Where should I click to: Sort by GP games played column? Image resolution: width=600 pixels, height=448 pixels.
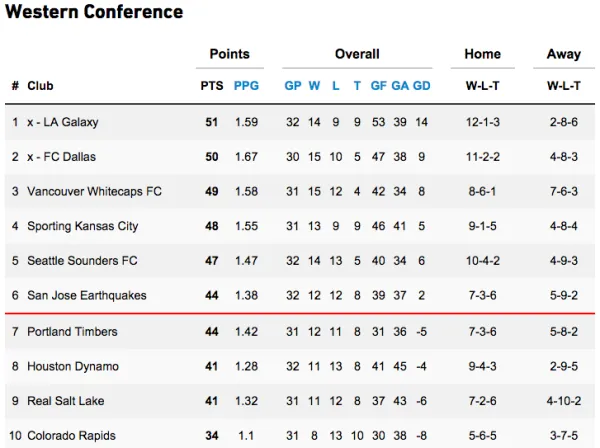[292, 86]
